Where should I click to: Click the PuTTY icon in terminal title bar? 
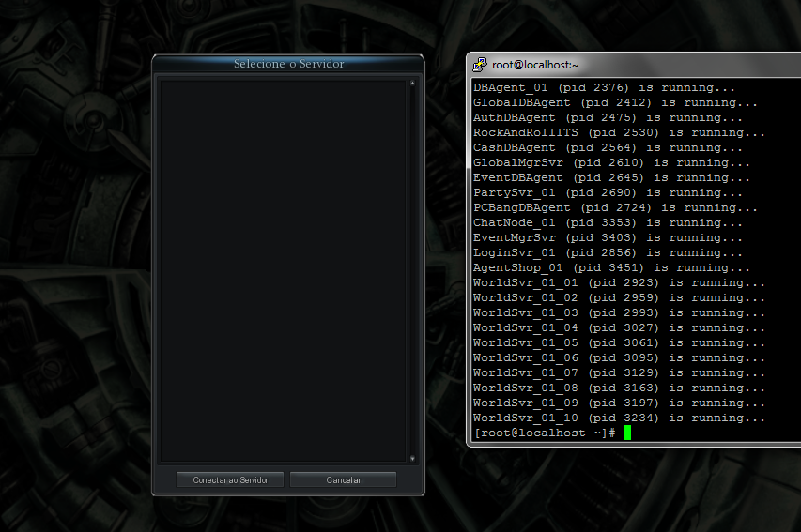click(480, 65)
